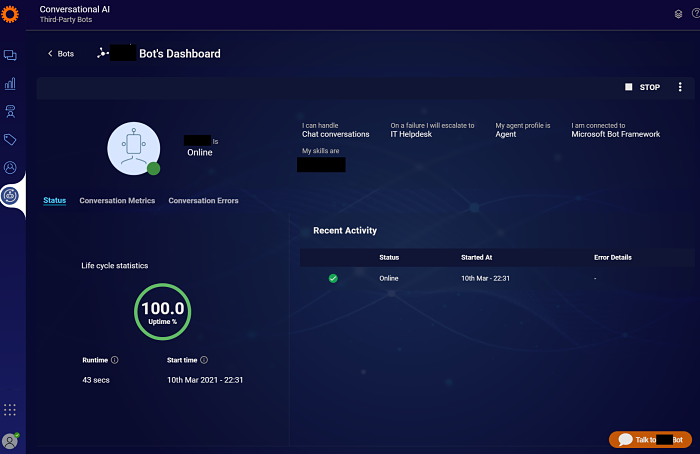Screen dimensions: 700x454
Task: Select the highlighted bot icon in sidebar
Action: click(10, 196)
